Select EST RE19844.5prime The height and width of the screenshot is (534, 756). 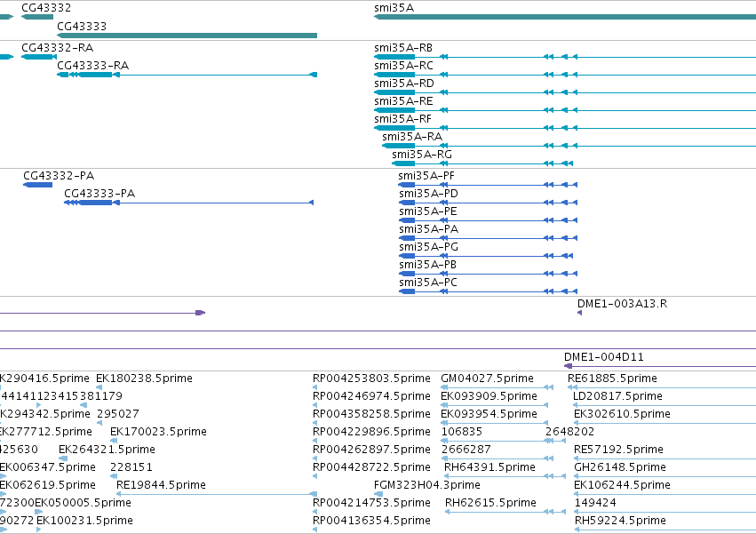[161, 485]
